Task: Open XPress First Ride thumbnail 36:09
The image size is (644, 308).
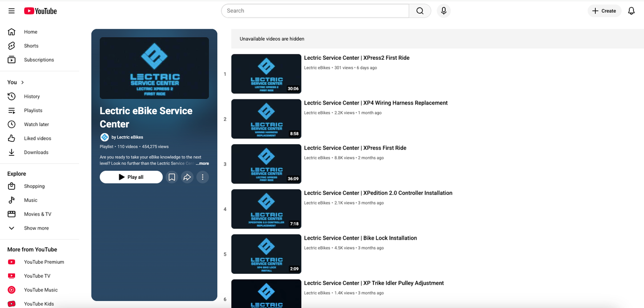Action: click(x=266, y=164)
